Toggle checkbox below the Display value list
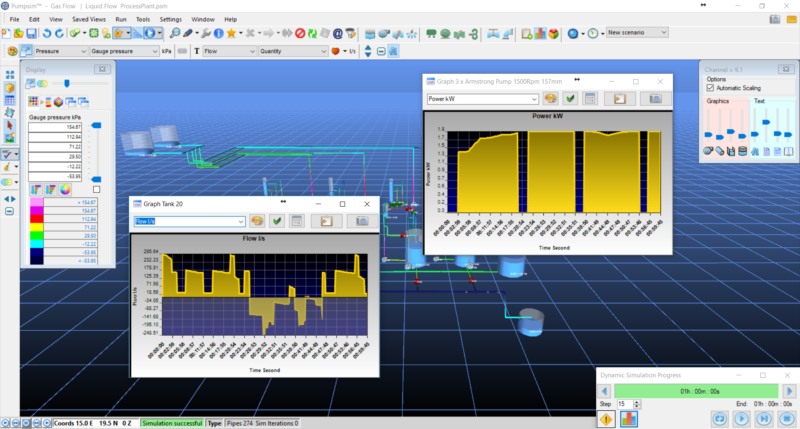The image size is (800, 429). [96, 189]
